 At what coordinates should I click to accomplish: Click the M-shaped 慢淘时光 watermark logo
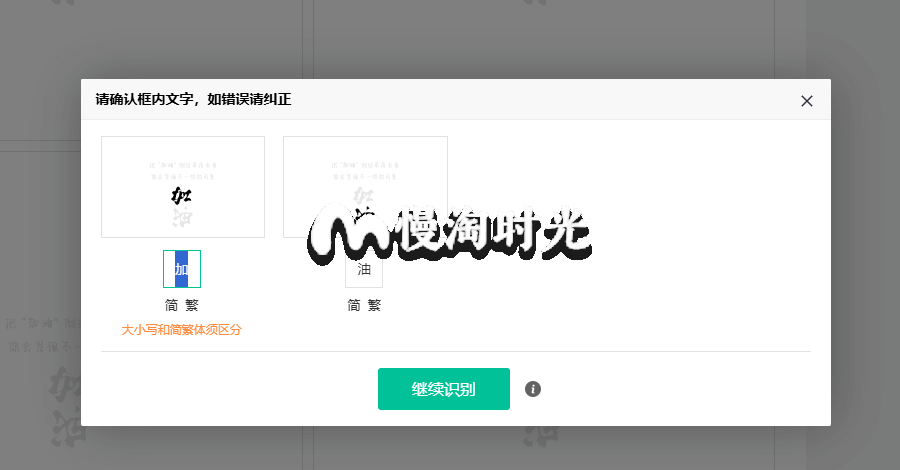point(350,233)
